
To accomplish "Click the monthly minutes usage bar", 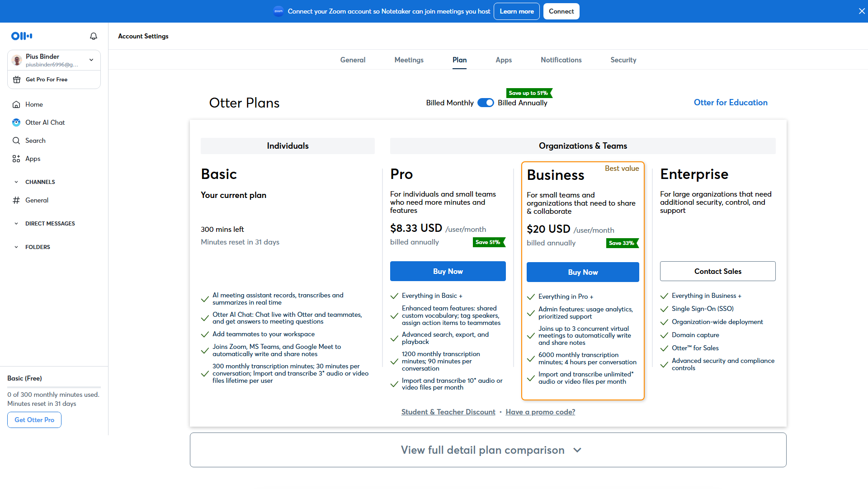I will pos(54,387).
